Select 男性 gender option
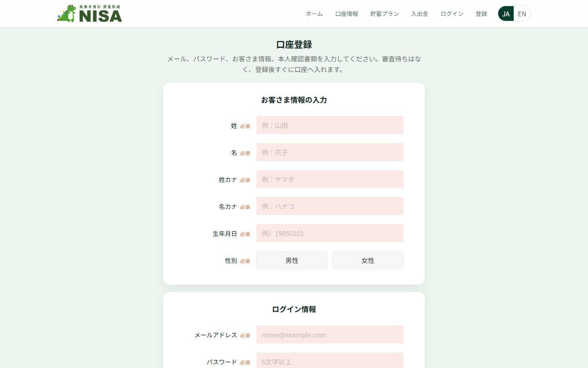The image size is (588, 368). click(x=292, y=260)
